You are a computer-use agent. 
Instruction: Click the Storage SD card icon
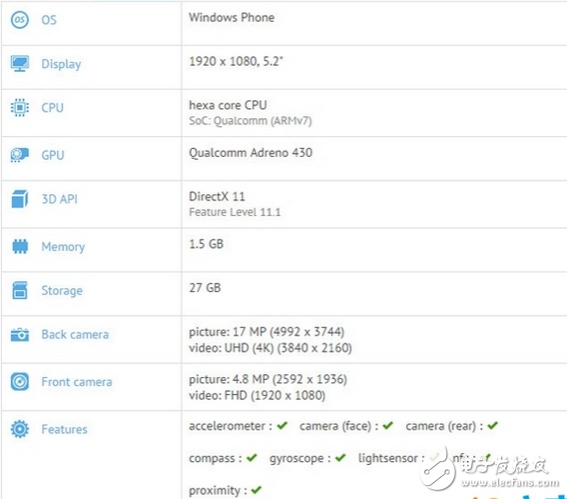click(20, 290)
